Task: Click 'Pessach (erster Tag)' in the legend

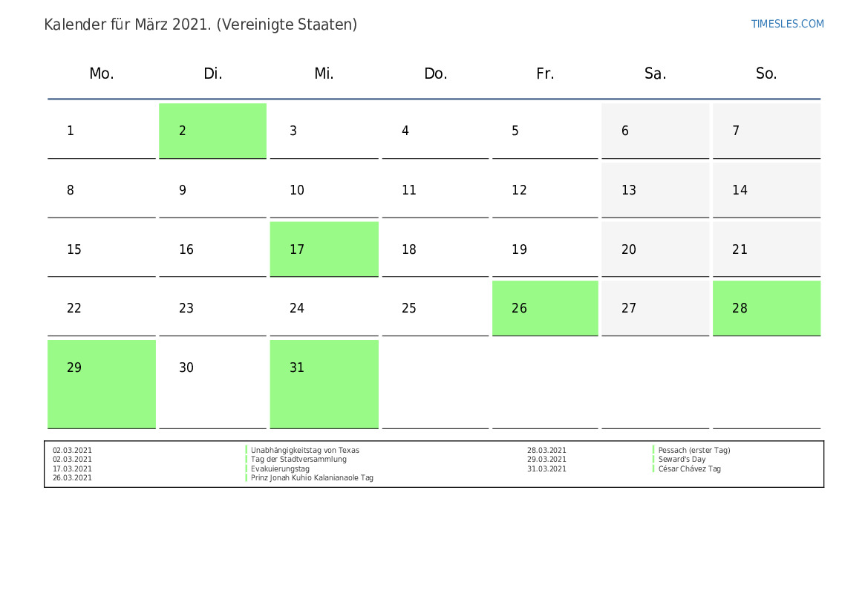Action: click(694, 450)
